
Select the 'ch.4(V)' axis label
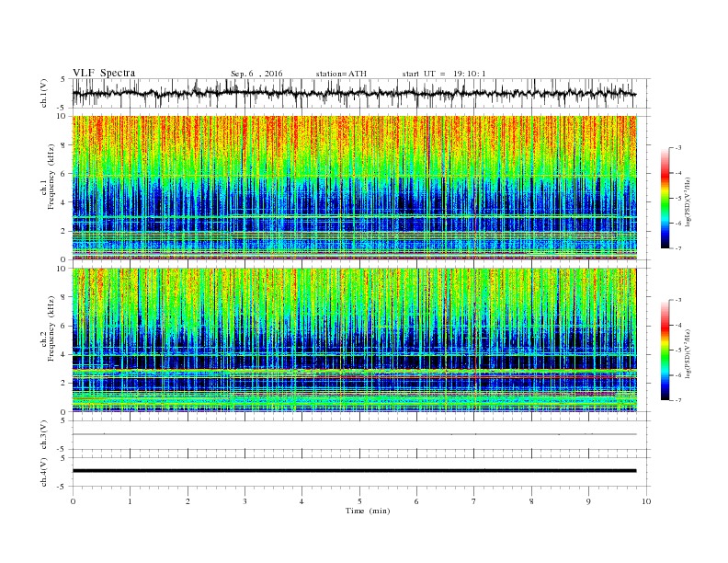pyautogui.click(x=44, y=472)
